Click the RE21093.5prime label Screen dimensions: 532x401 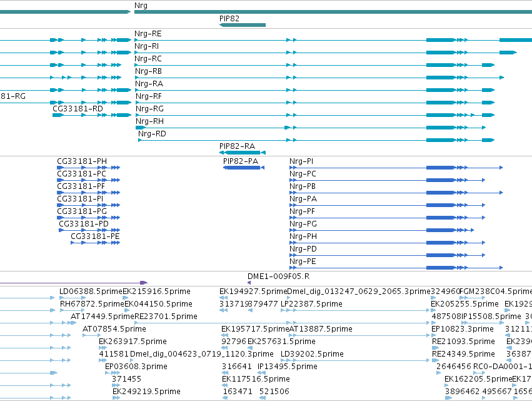[x=463, y=342]
